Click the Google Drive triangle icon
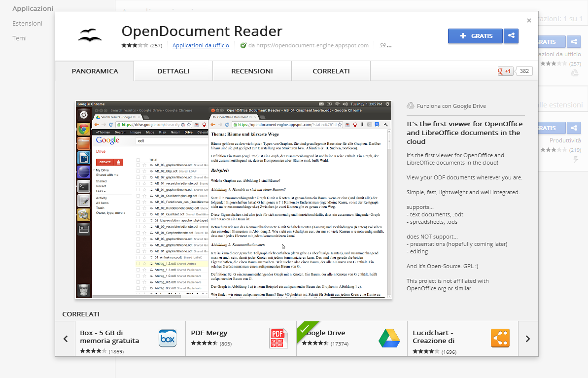The height and width of the screenshot is (378, 588). click(x=389, y=338)
